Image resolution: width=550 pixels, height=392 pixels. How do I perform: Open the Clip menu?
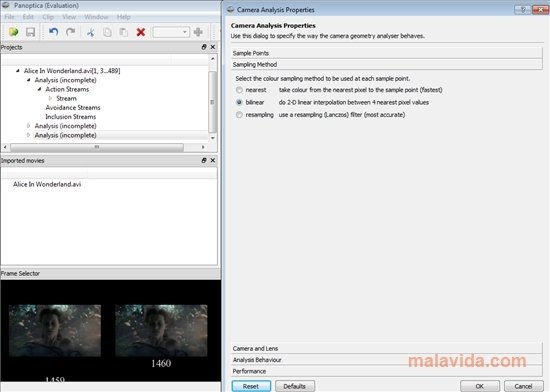coord(48,17)
